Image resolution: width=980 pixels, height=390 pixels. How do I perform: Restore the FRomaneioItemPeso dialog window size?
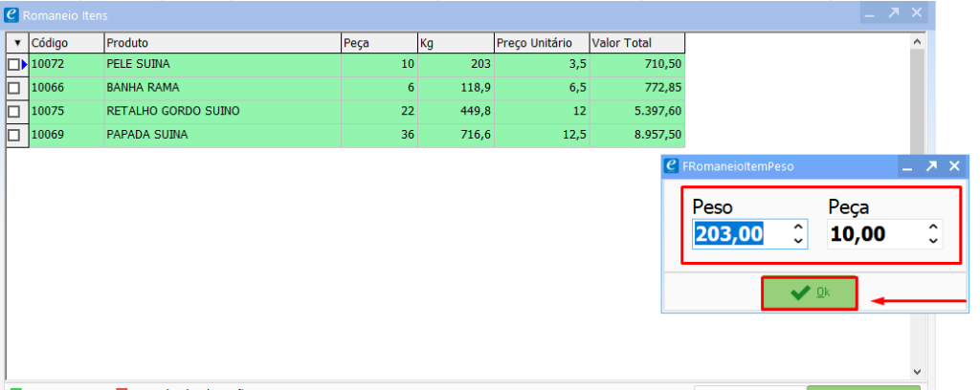pyautogui.click(x=931, y=166)
